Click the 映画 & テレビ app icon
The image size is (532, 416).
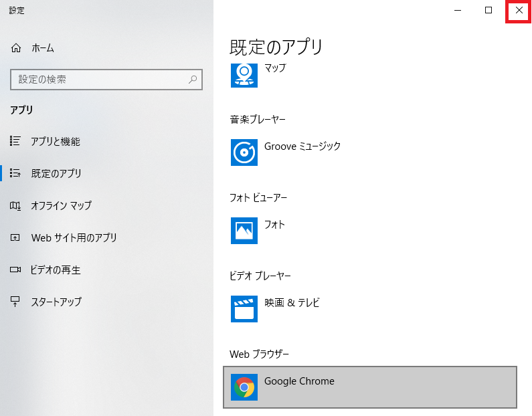(244, 309)
